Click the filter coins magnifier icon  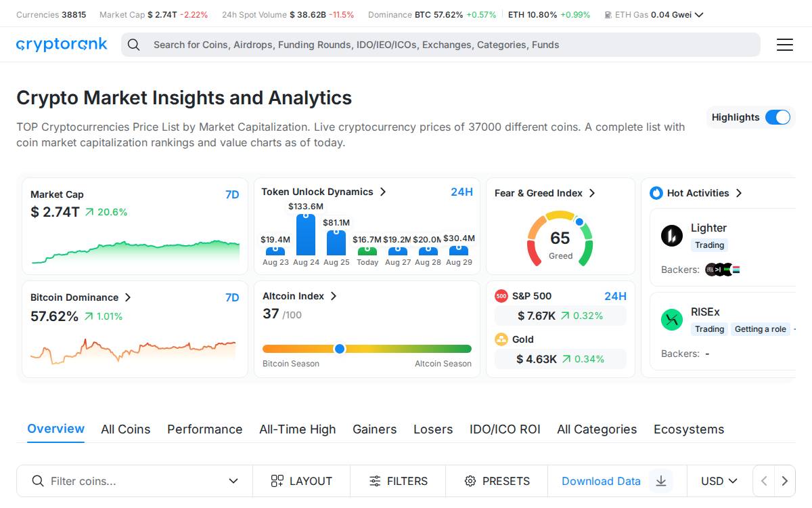tap(38, 481)
